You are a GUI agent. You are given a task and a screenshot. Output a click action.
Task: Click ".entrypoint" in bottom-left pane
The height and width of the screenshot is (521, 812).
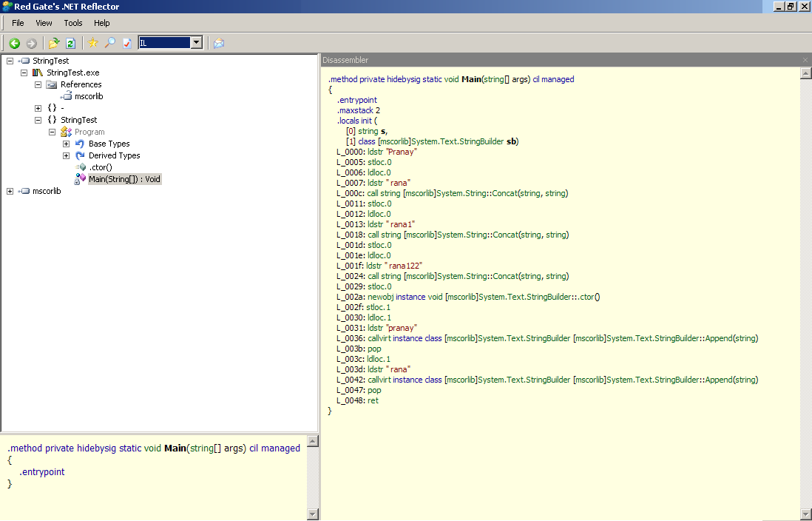[42, 471]
